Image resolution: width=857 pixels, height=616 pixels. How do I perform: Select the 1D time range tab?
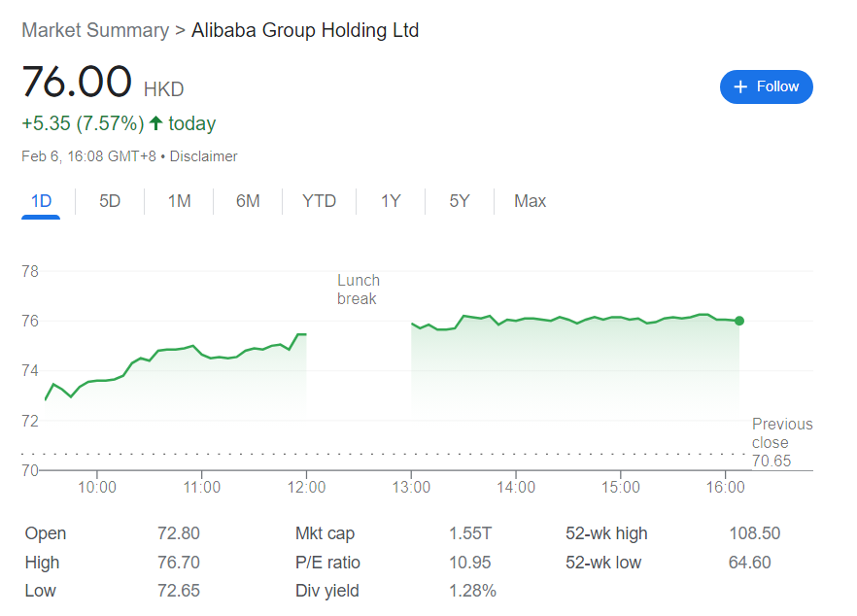click(x=41, y=201)
